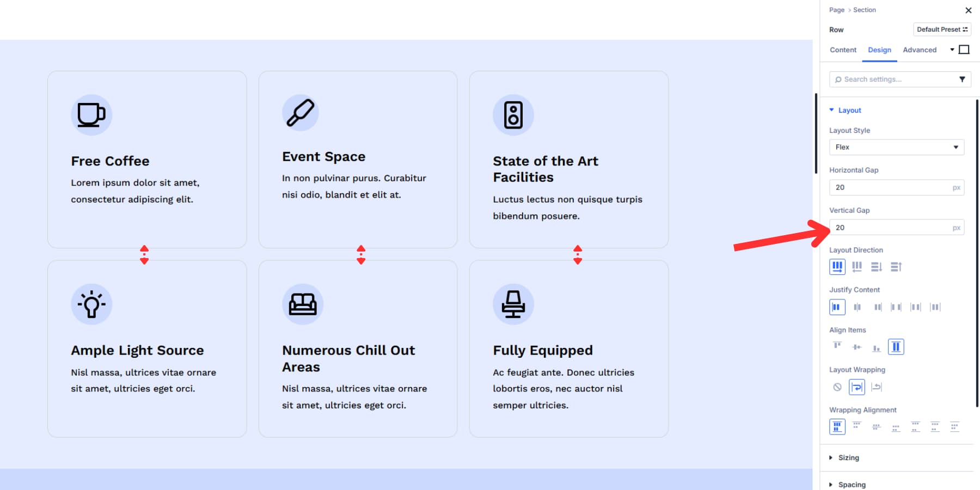
Task: Go to Section in the breadcrumb
Action: coord(864,10)
